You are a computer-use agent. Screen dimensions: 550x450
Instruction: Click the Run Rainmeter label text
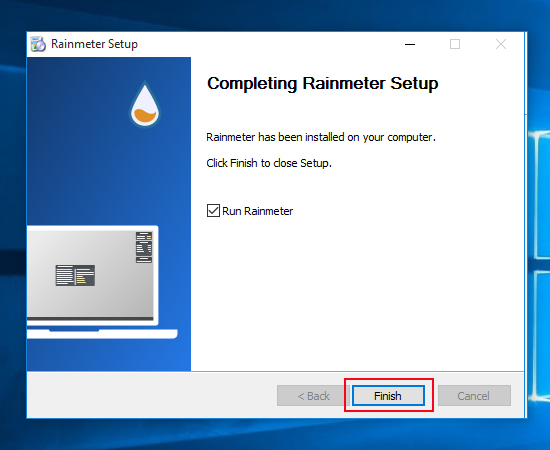[x=257, y=211]
